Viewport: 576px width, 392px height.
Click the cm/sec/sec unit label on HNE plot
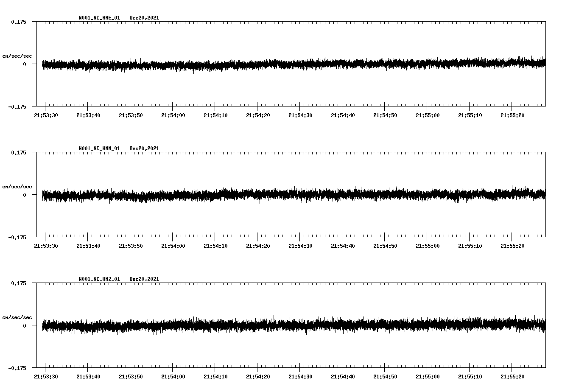(x=17, y=56)
